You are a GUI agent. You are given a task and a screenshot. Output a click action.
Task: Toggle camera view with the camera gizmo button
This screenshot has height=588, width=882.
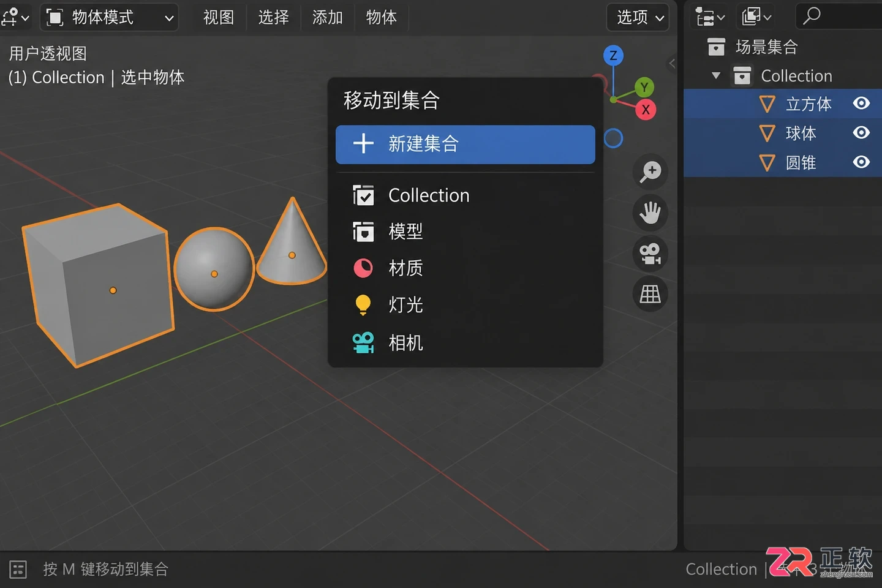[650, 254]
